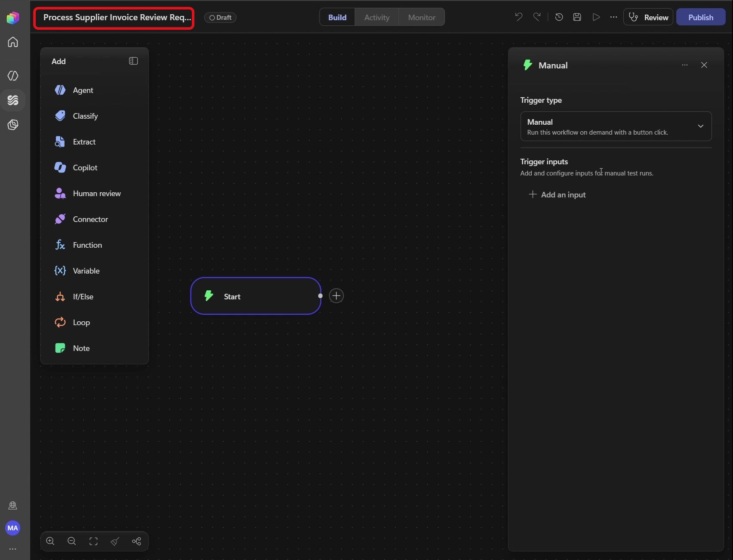Open the Home icon in left sidebar
733x560 pixels.
tap(13, 42)
